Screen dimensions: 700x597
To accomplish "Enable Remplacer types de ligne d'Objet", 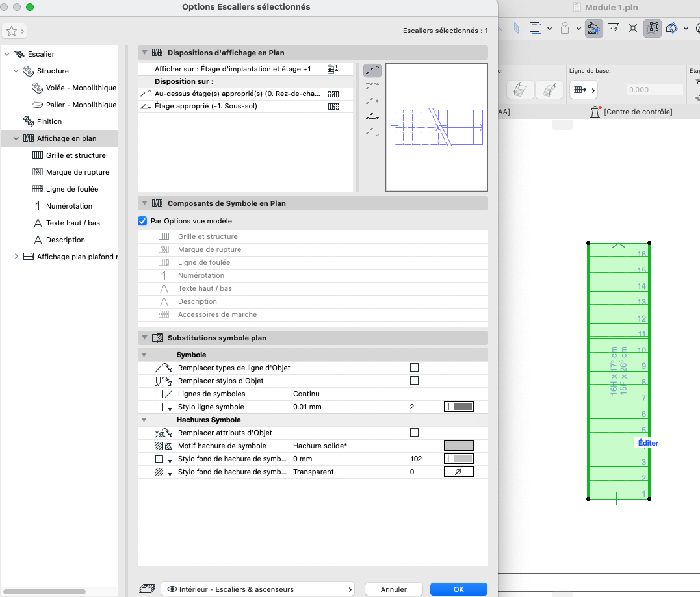I will tap(414, 368).
